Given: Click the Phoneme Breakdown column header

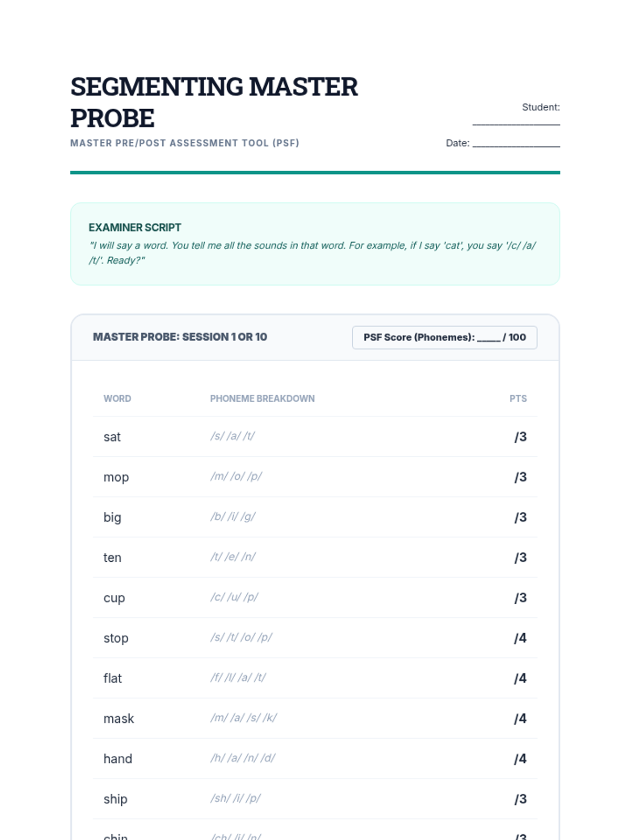Looking at the screenshot, I should pyautogui.click(x=262, y=398).
